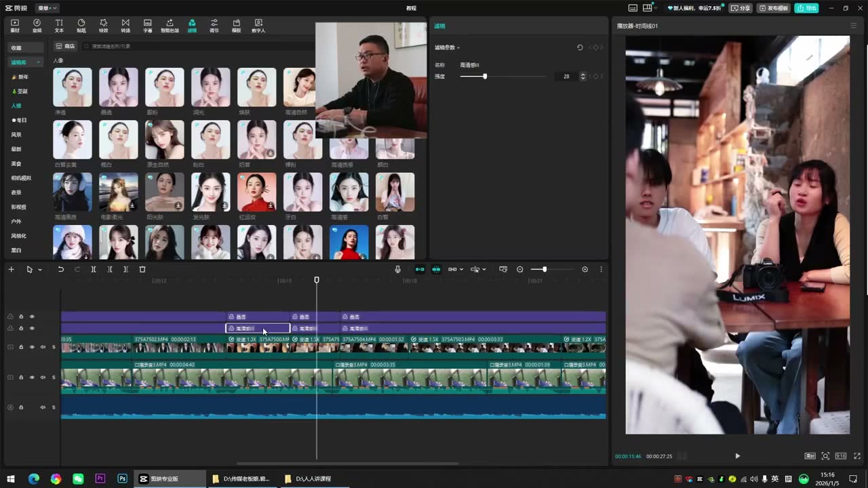Open the 音频 audio tab icon

37,26
